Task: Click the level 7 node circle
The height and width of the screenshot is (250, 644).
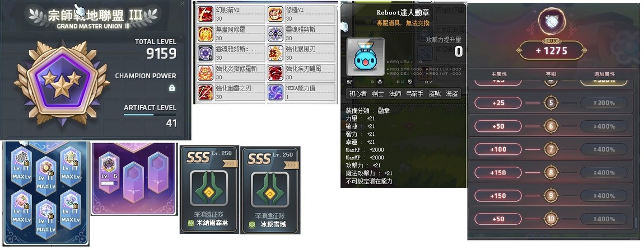Action: (551, 149)
